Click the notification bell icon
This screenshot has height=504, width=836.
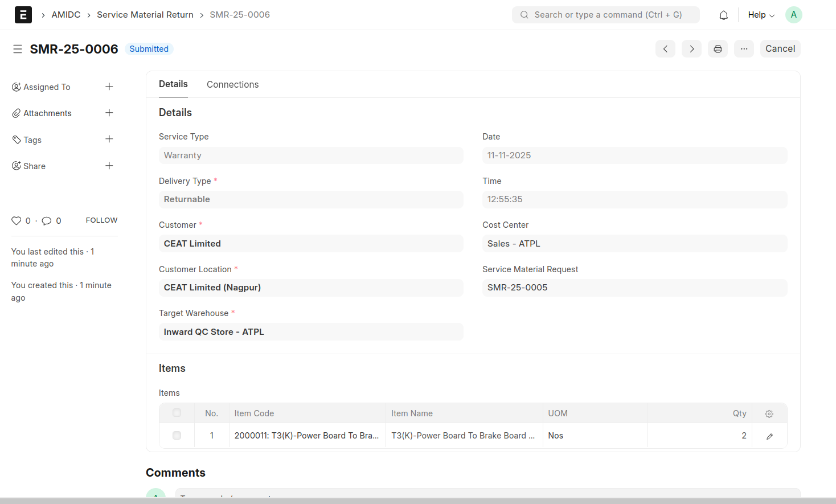click(723, 15)
